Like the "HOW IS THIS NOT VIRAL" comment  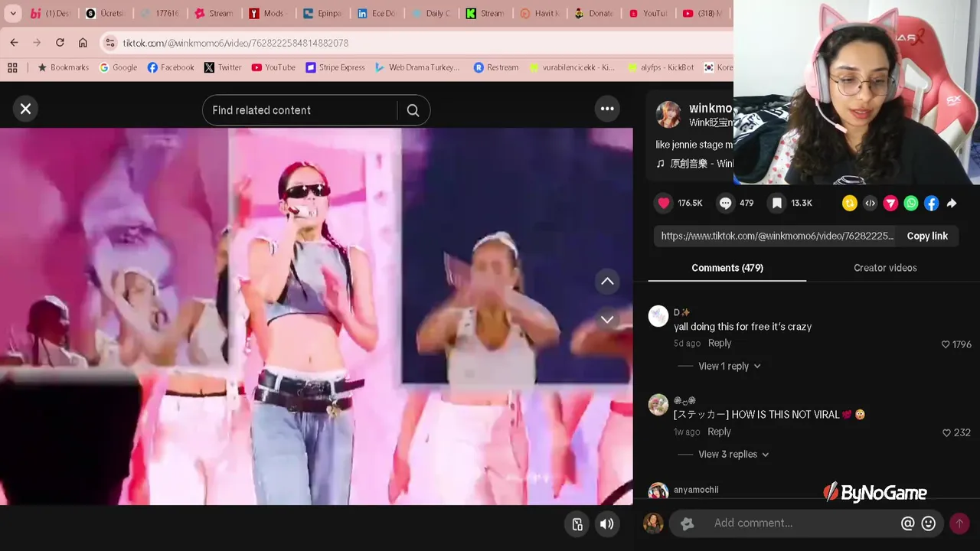(946, 432)
